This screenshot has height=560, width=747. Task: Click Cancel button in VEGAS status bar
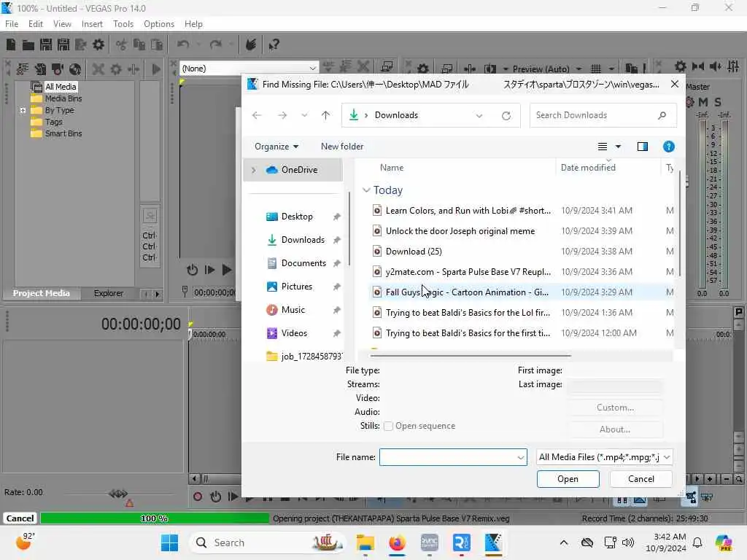click(x=20, y=518)
